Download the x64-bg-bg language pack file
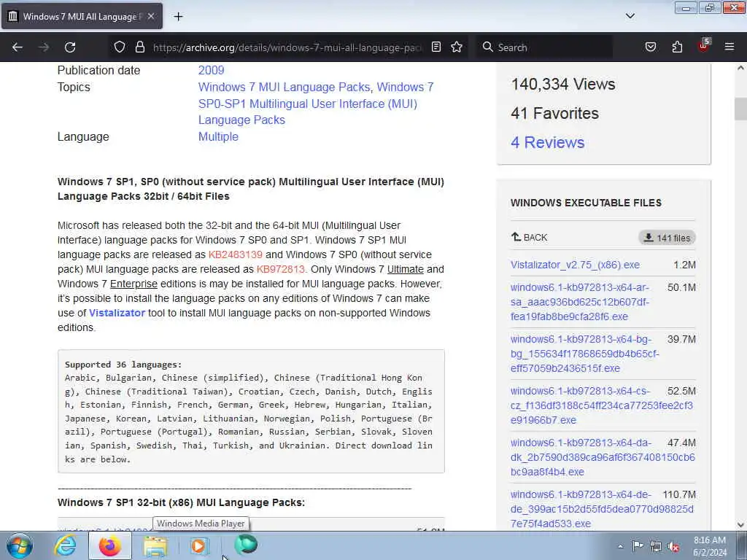The image size is (747, 560). coord(584,354)
